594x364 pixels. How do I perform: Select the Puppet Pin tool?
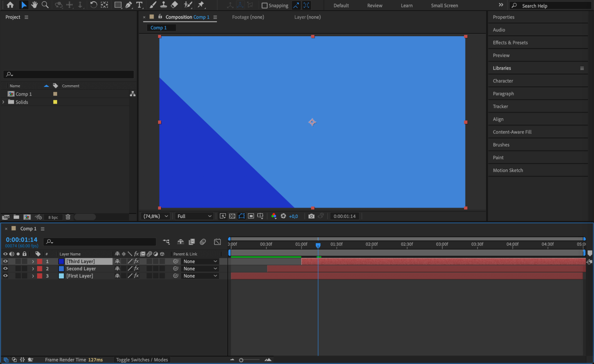click(x=201, y=5)
